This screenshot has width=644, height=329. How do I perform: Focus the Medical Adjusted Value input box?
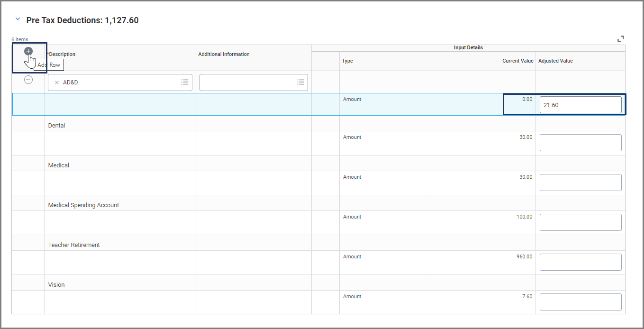point(580,183)
